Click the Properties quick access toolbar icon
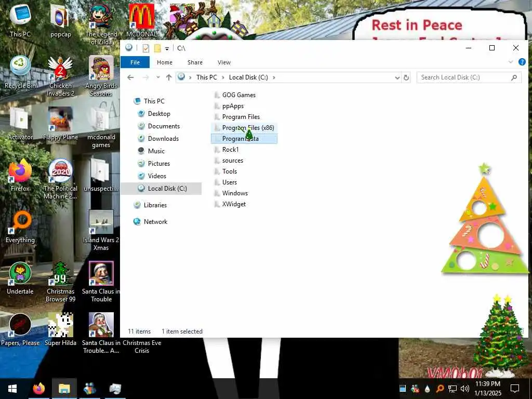The height and width of the screenshot is (399, 532). click(146, 48)
